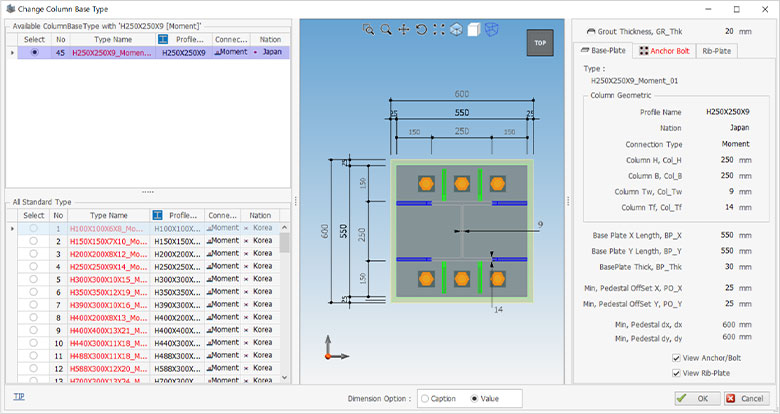Click Base Plate X Length value 550
Viewport: 780px width, 414px height.
[x=727, y=235]
